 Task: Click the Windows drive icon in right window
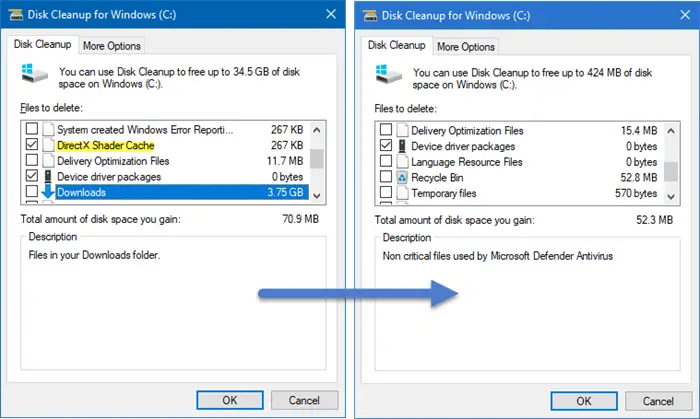click(x=388, y=74)
